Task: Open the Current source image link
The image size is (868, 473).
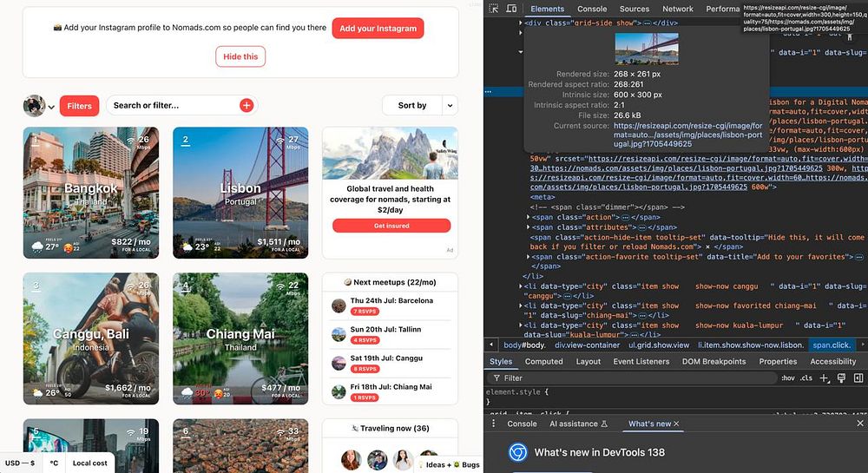Action: pyautogui.click(x=688, y=135)
